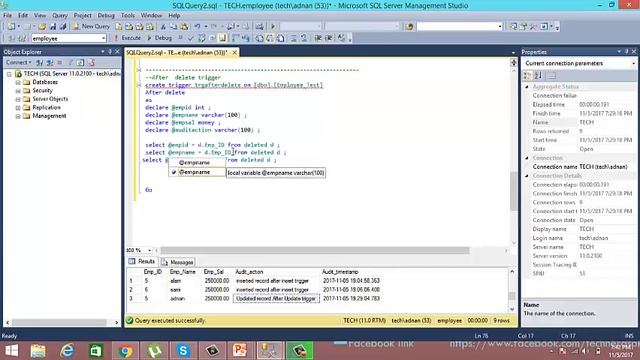
Task: Open Skype from the taskbar
Action: (183, 351)
